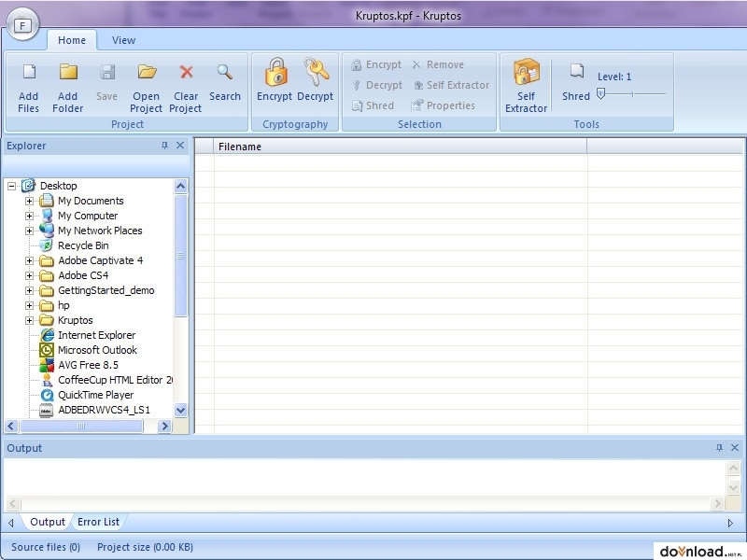Click the large Decrypt keys icon
The width and height of the screenshot is (747, 560).
317,73
